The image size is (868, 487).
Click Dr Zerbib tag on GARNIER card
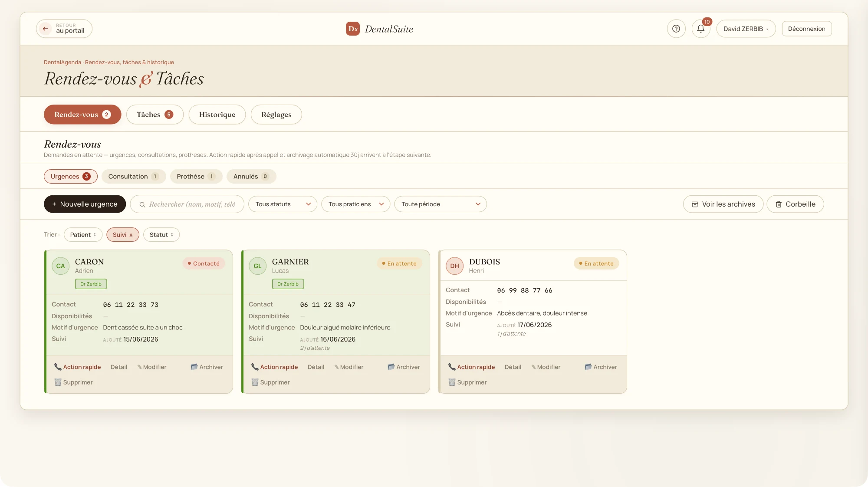[288, 284]
